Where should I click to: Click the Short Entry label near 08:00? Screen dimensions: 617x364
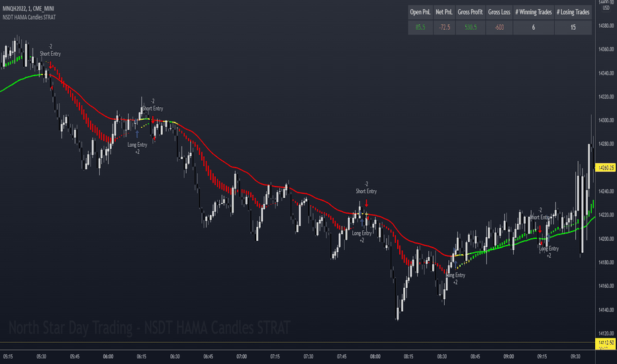click(366, 191)
